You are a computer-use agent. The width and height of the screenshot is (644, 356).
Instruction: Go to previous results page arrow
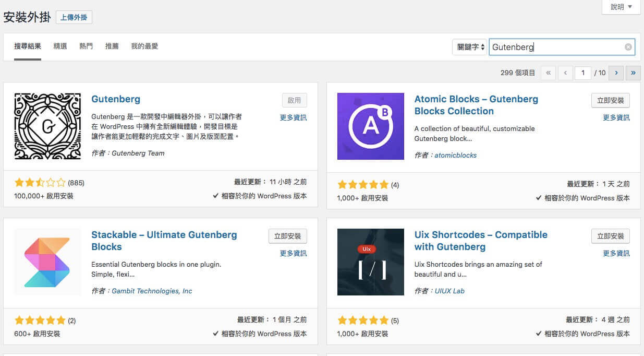pyautogui.click(x=565, y=73)
